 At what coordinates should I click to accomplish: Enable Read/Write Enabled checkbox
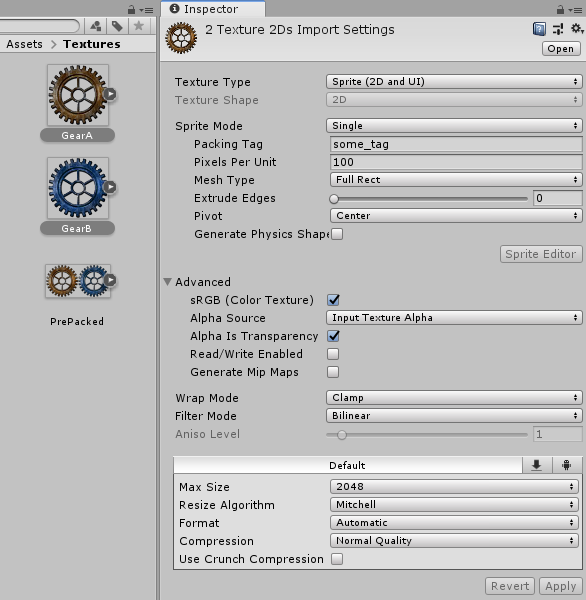[333, 354]
